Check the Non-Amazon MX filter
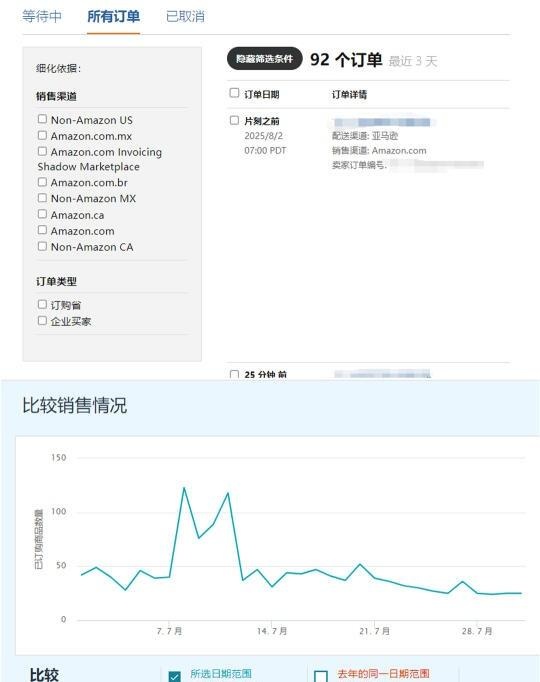Viewport: 540px width, 682px height. coord(42,198)
